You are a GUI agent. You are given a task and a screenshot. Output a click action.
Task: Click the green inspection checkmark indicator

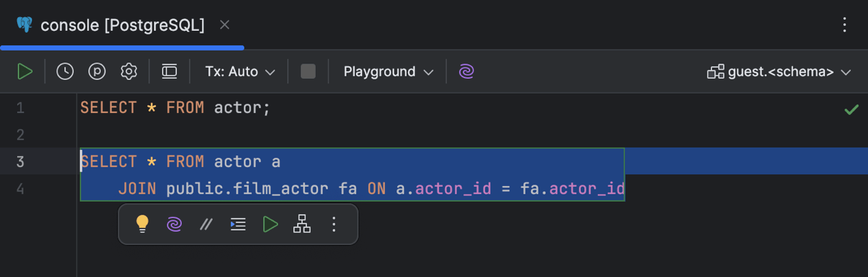click(851, 109)
